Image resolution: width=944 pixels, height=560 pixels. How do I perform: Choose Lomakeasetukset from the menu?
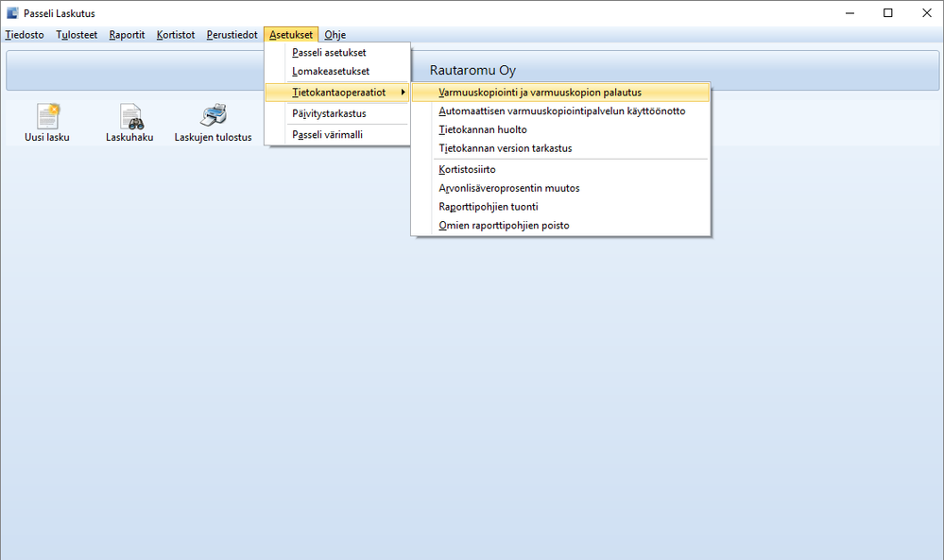(x=337, y=71)
